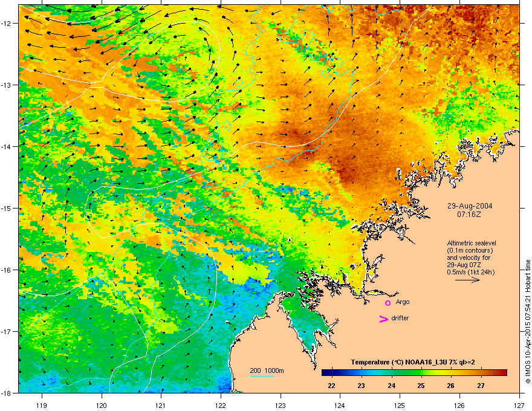This screenshot has width=532, height=411.
Task: Click the latitude axis label -13
Action: 7,85
